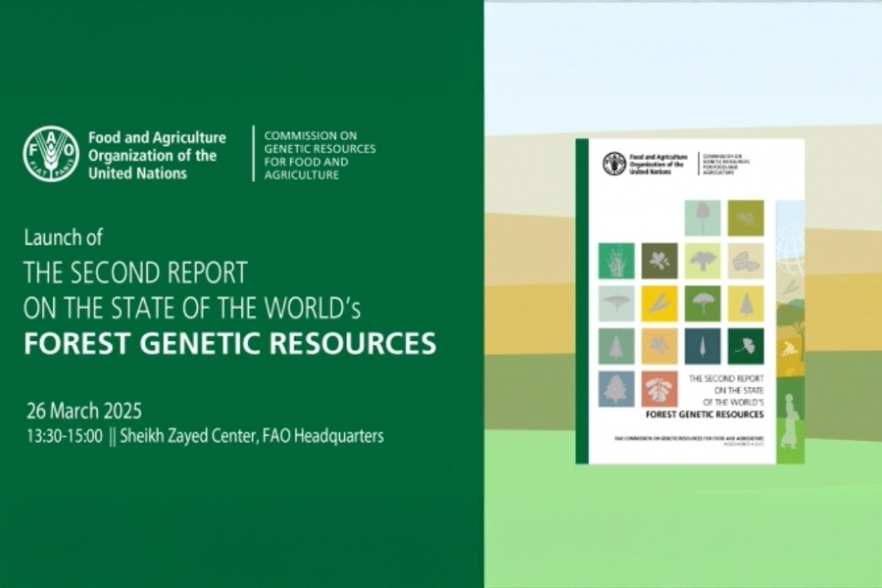882x588 pixels.
Task: Click the time '13:30-15:00'
Action: pos(65,436)
